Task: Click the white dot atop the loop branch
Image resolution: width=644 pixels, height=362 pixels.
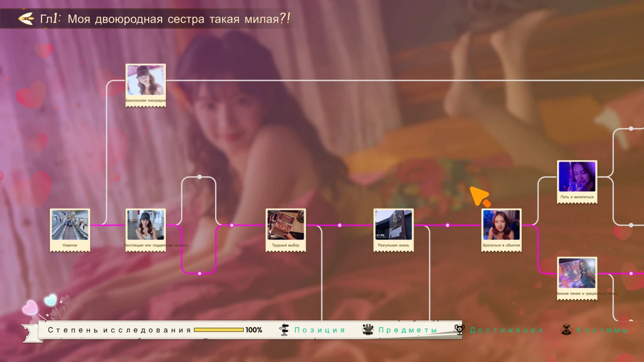Action: click(x=199, y=177)
